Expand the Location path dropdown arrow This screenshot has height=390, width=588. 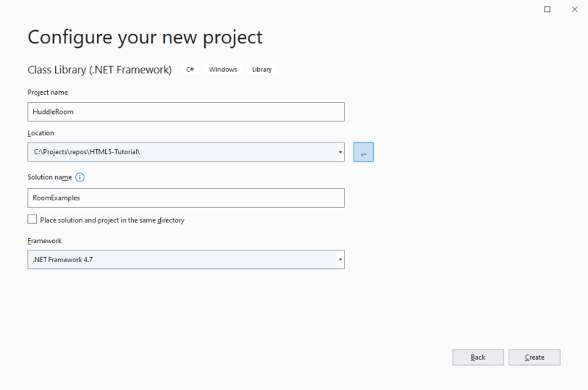coord(340,152)
